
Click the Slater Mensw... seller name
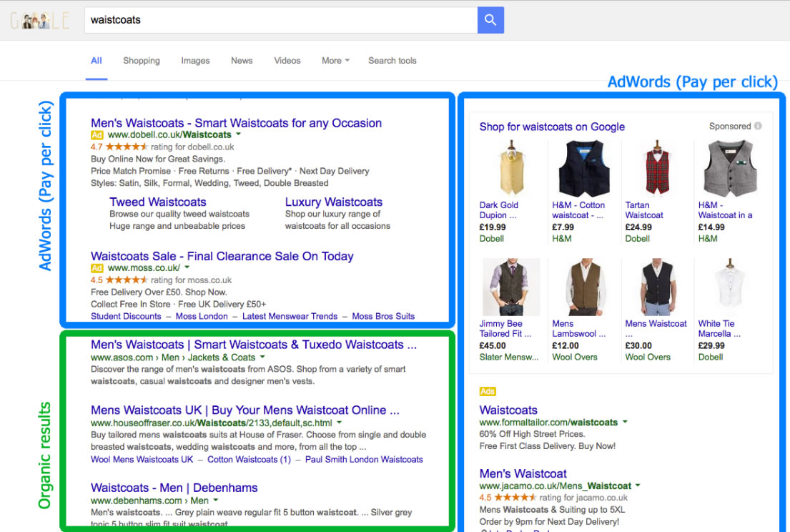pos(509,358)
